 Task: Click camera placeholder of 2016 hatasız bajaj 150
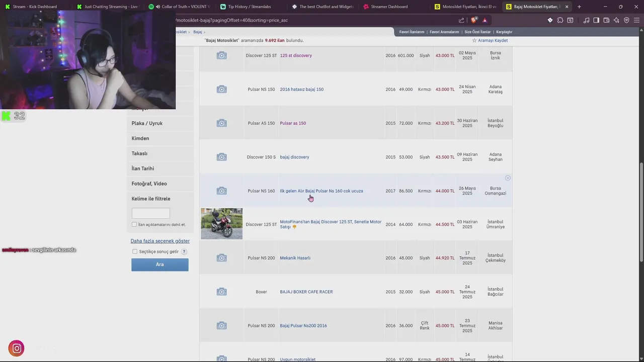(221, 89)
